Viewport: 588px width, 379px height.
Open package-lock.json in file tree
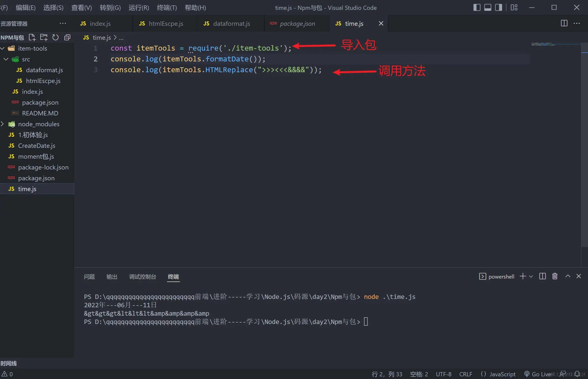click(43, 167)
